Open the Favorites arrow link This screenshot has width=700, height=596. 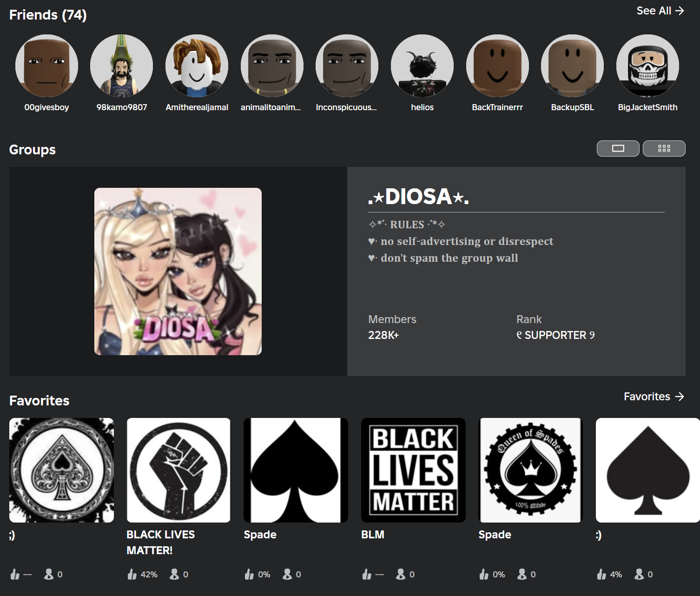pyautogui.click(x=654, y=397)
